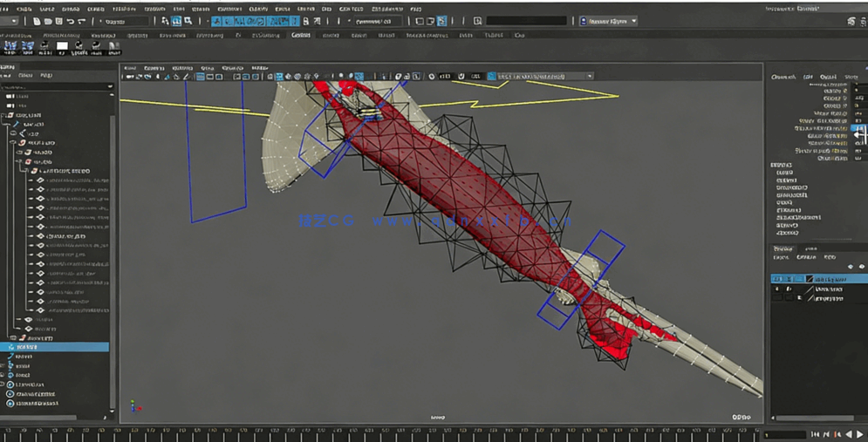Open the first menu in the viewport panel menu bar

point(130,67)
